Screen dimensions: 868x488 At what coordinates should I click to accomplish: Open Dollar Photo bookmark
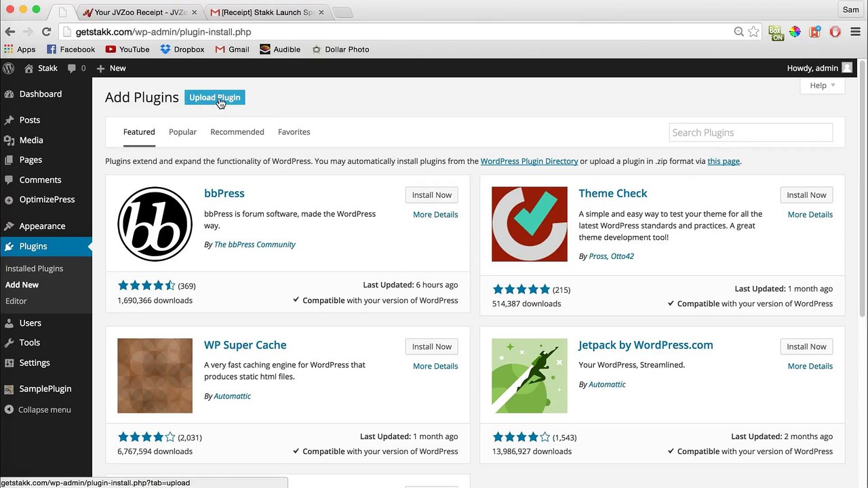click(340, 49)
